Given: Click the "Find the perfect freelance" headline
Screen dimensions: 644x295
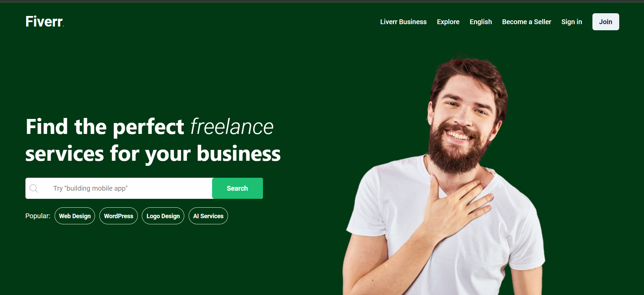Looking at the screenshot, I should (150, 127).
